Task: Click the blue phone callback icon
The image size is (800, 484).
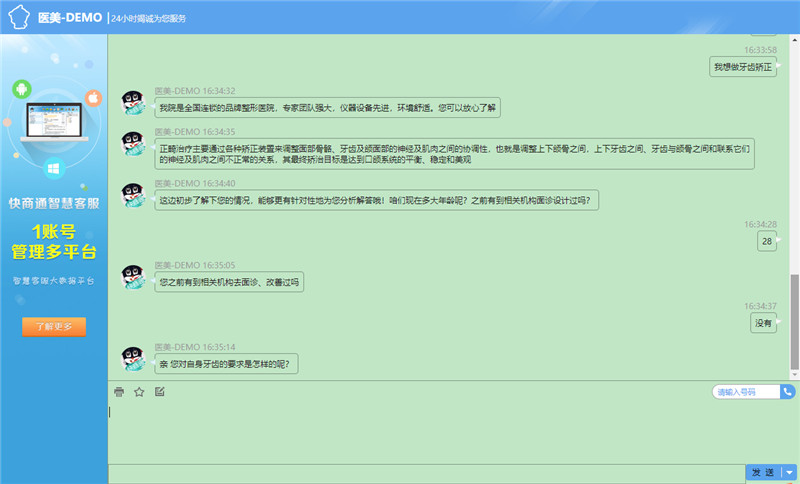Action: pos(788,392)
